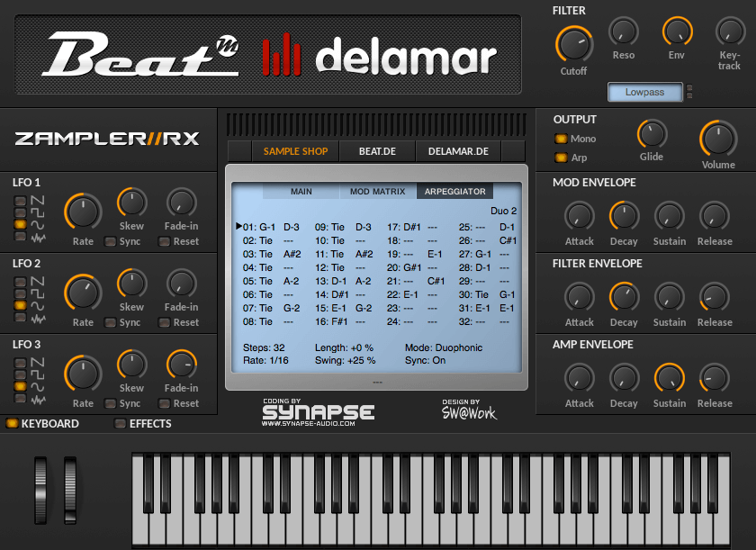Enable Reset for LFO 1
The image size is (756, 550).
click(165, 241)
